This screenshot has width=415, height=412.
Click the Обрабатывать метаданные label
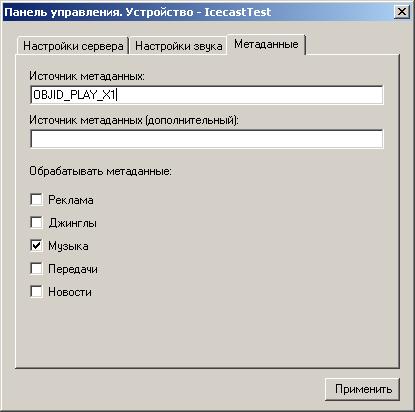100,171
